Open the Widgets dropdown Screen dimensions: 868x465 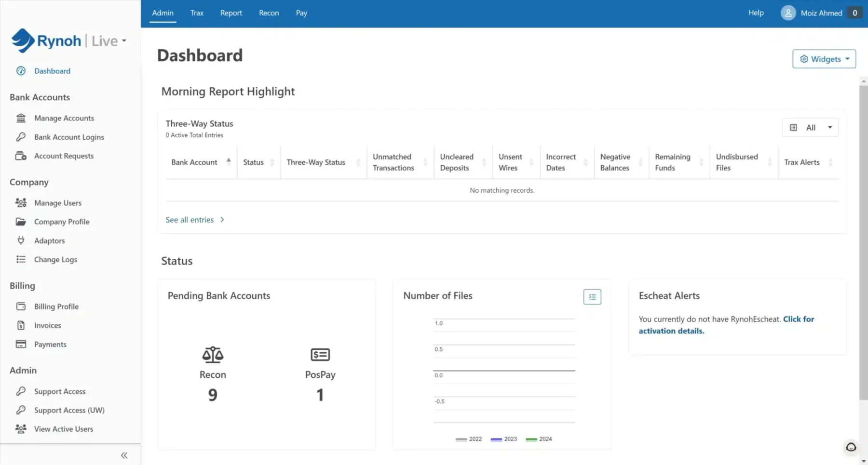coord(824,59)
